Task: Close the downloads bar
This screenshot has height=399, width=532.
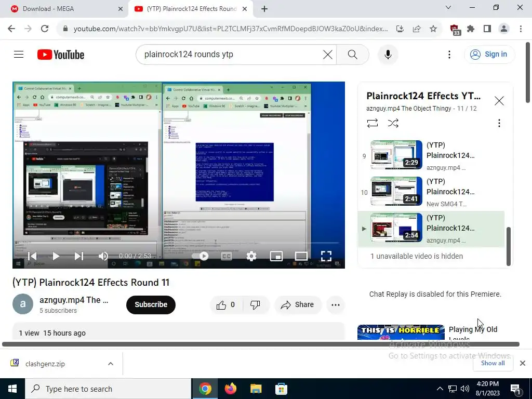Action: tap(523, 363)
